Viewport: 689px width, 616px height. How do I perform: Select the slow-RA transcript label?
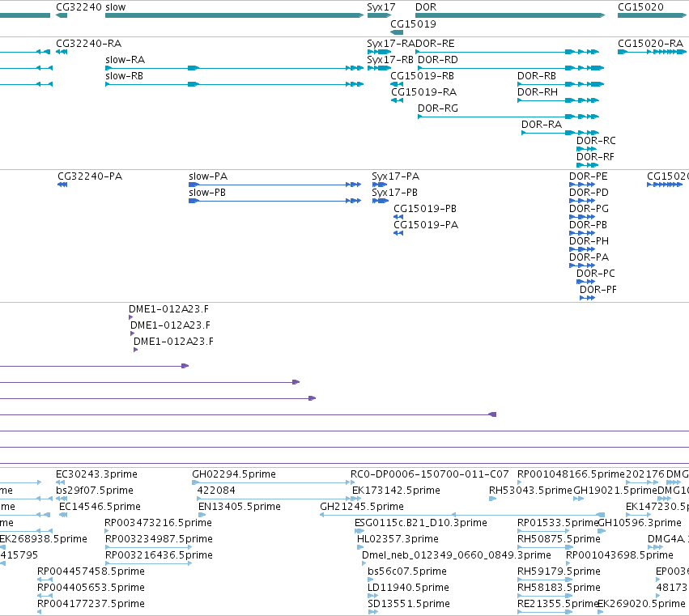click(x=125, y=60)
